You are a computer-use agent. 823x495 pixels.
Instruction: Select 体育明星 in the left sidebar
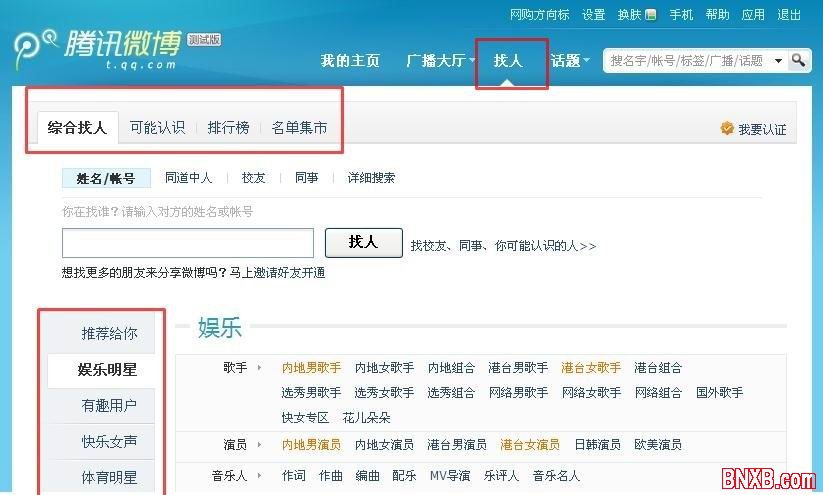click(109, 477)
